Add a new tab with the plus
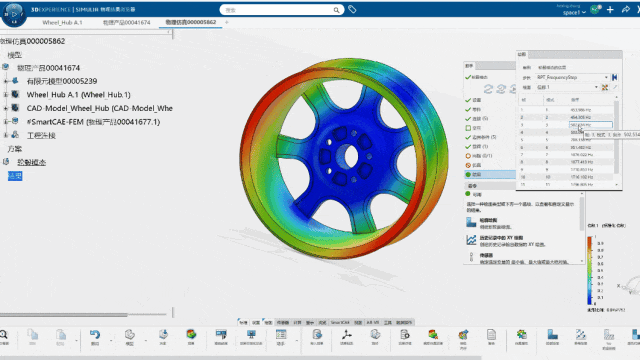Image resolution: width=640 pixels, height=360 pixels. click(x=227, y=22)
